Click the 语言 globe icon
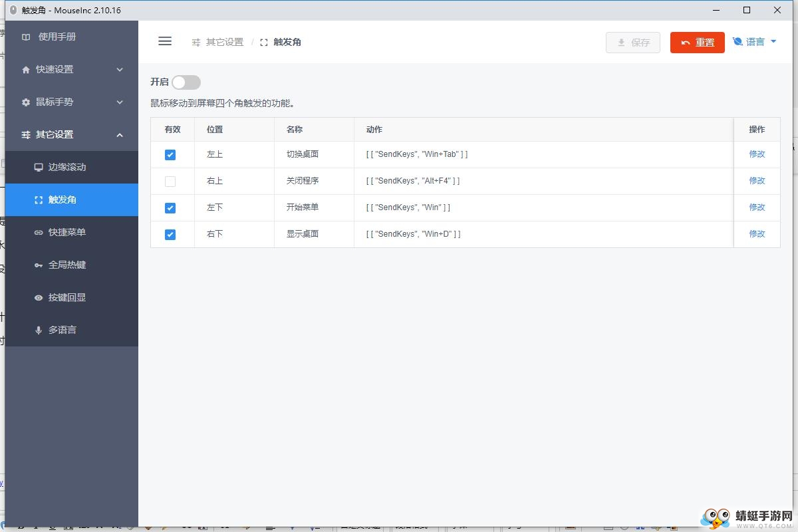 737,42
